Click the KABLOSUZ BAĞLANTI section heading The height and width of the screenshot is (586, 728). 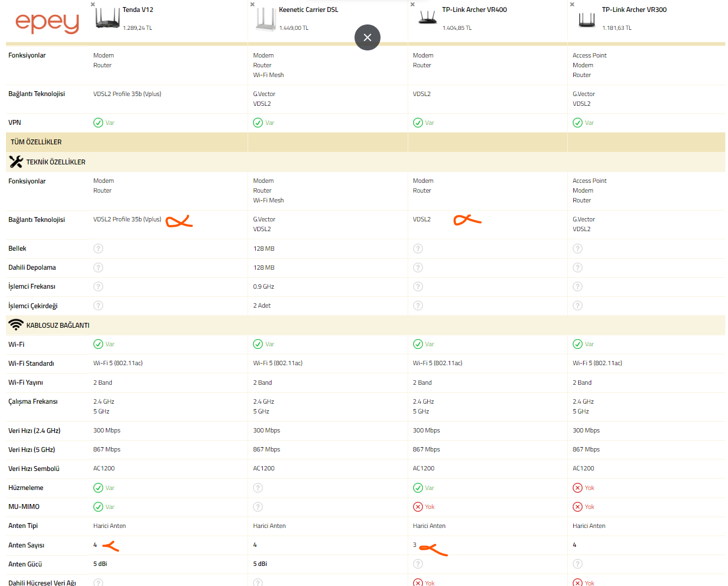(58, 326)
